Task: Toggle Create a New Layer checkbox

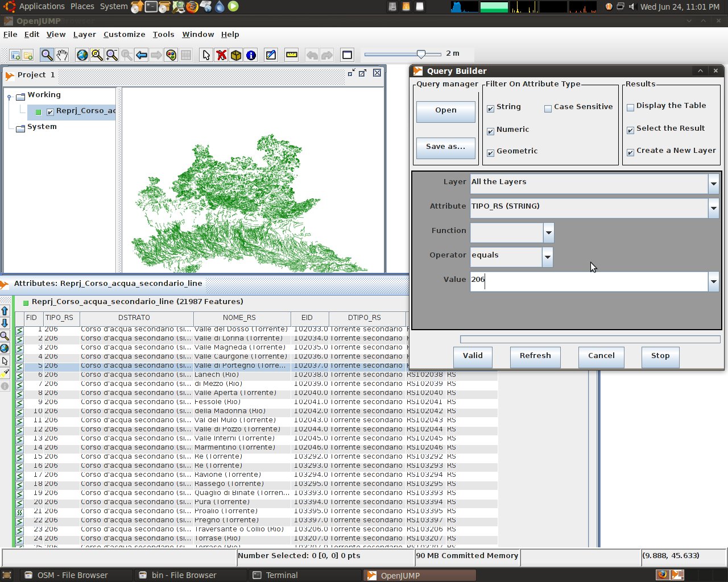Action: pos(630,152)
